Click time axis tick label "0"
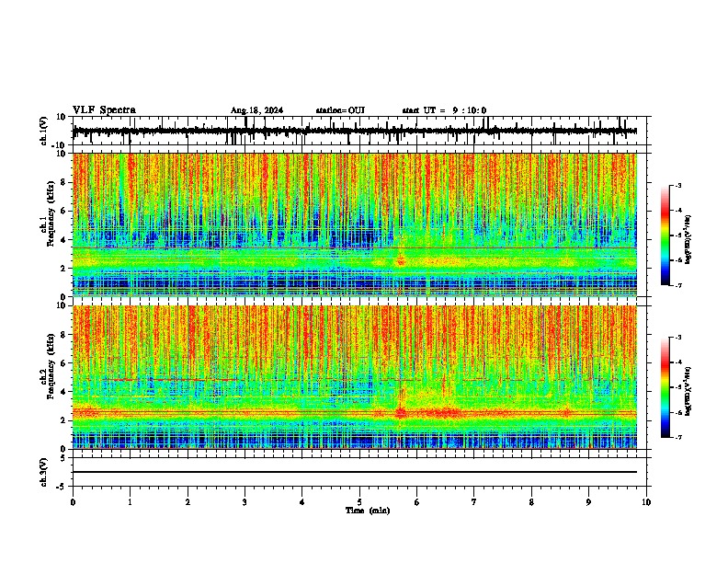This screenshot has width=728, height=563. coord(73,502)
